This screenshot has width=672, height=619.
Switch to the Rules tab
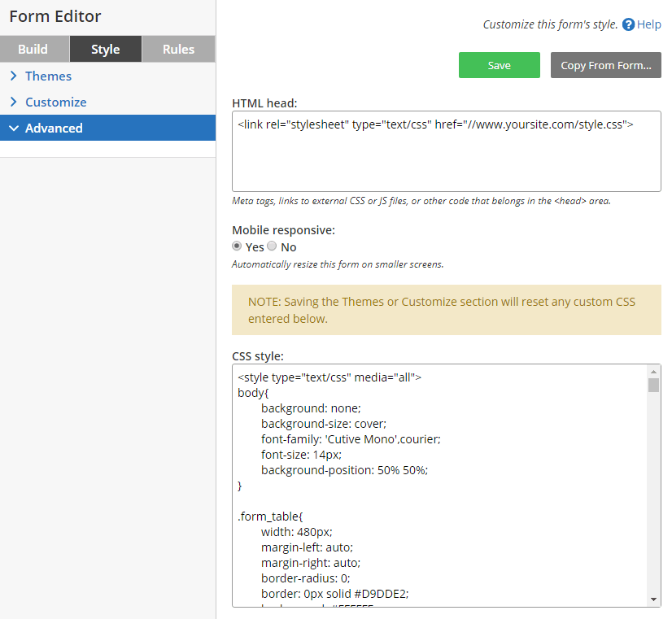pos(177,49)
